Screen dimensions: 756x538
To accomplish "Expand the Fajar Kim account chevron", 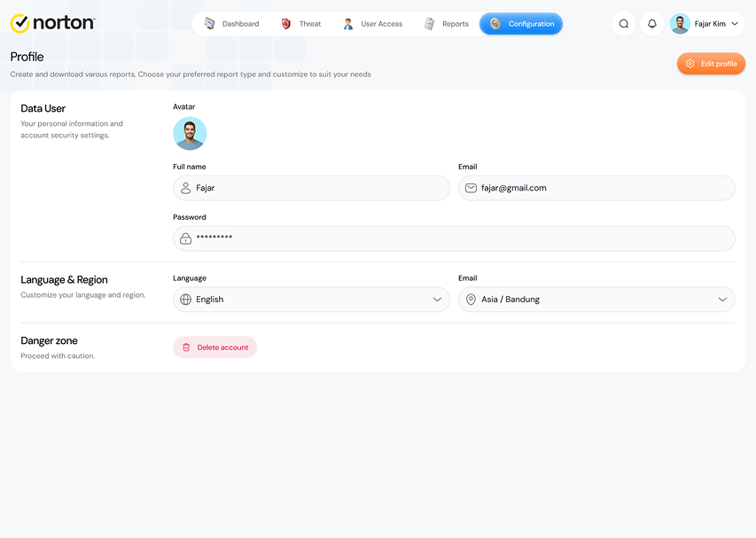I will click(735, 24).
